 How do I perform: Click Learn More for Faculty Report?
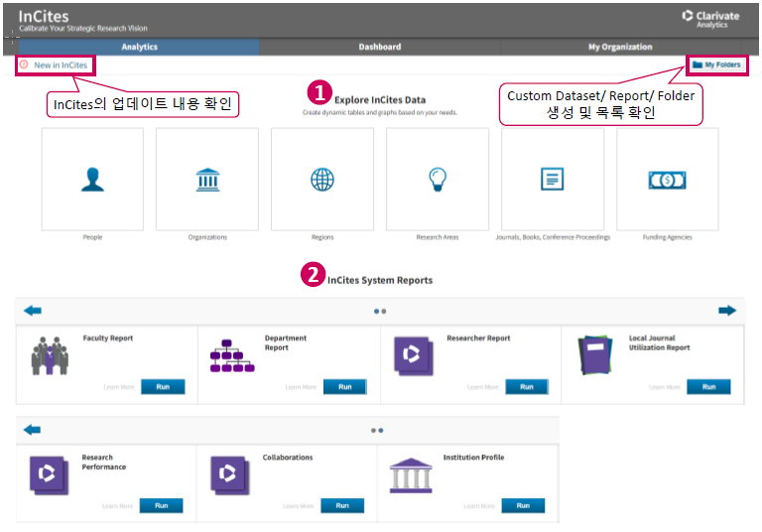(x=119, y=387)
